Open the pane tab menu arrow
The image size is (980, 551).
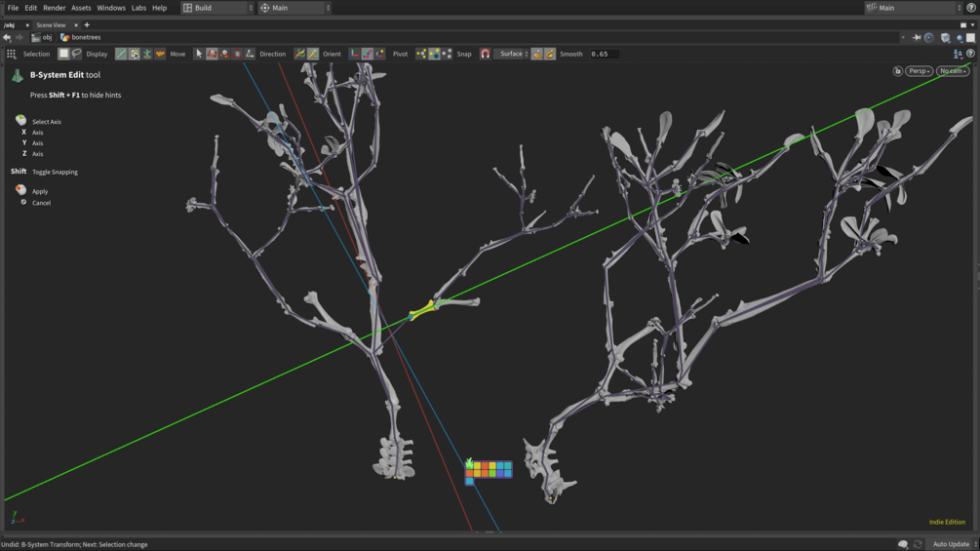[x=972, y=25]
